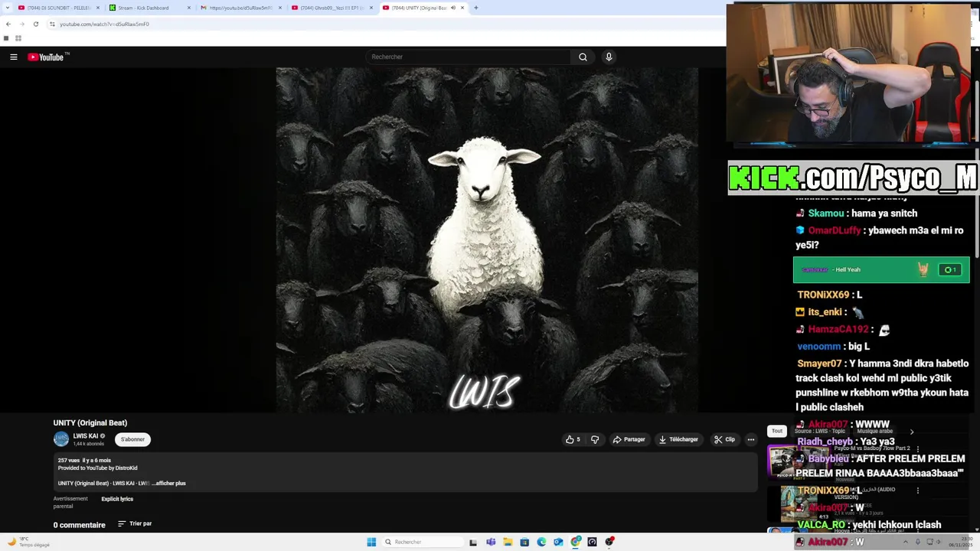Image resolution: width=980 pixels, height=551 pixels.
Task: Mute the UNITY tab via speaker icon
Action: (452, 8)
